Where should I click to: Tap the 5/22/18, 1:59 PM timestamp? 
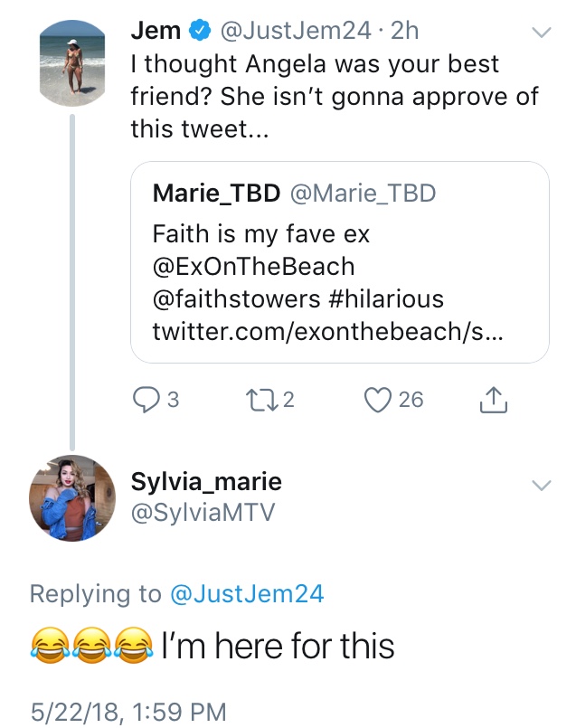pyautogui.click(x=128, y=712)
